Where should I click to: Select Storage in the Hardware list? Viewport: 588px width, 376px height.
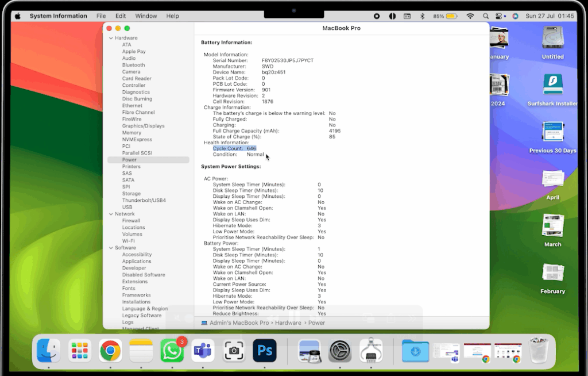pyautogui.click(x=131, y=194)
